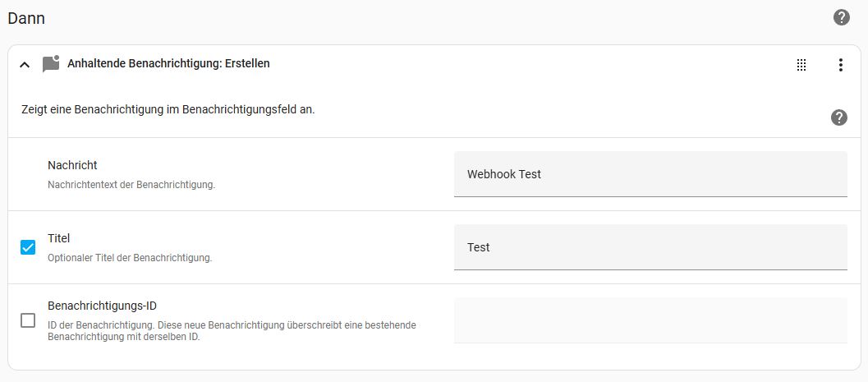The height and width of the screenshot is (382, 868).
Task: Click the Dann section heading
Action: [x=26, y=18]
